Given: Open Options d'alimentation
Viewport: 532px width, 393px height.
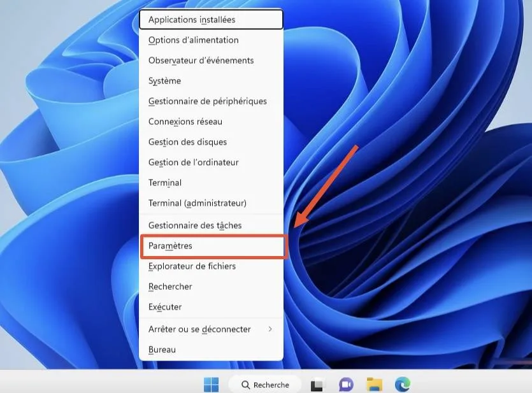Looking at the screenshot, I should click(192, 40).
